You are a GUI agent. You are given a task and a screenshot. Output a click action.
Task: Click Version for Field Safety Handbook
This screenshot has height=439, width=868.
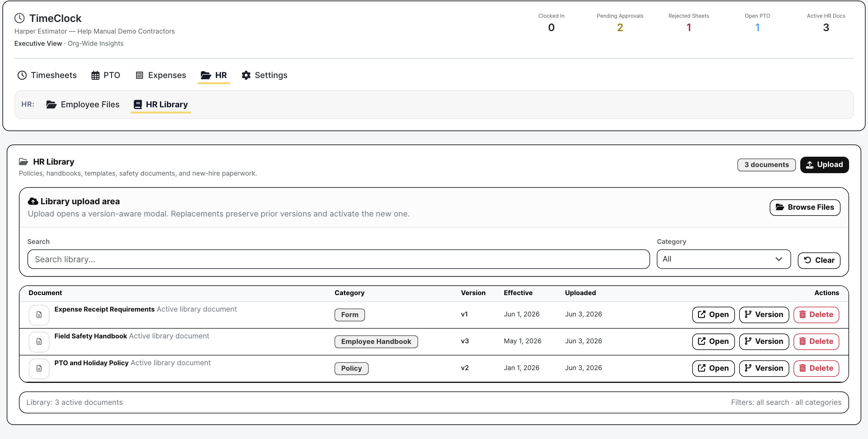point(764,341)
